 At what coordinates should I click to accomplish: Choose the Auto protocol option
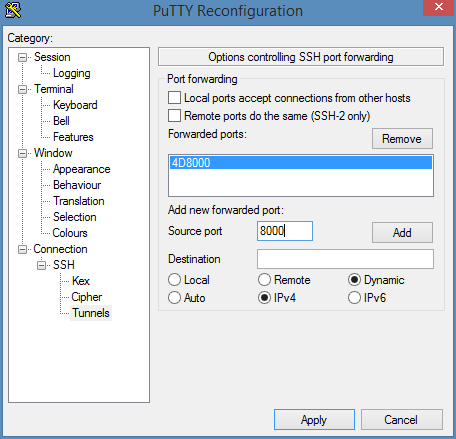pos(174,298)
